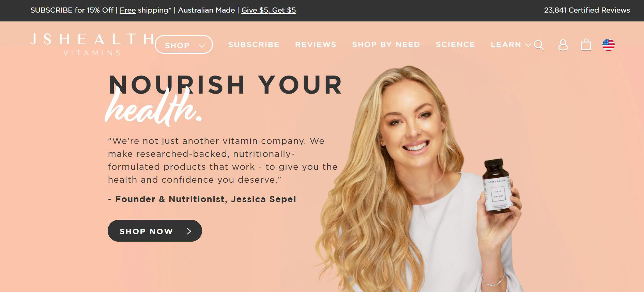Expand the Shop dropdown menu
The height and width of the screenshot is (292, 644).
tap(184, 45)
